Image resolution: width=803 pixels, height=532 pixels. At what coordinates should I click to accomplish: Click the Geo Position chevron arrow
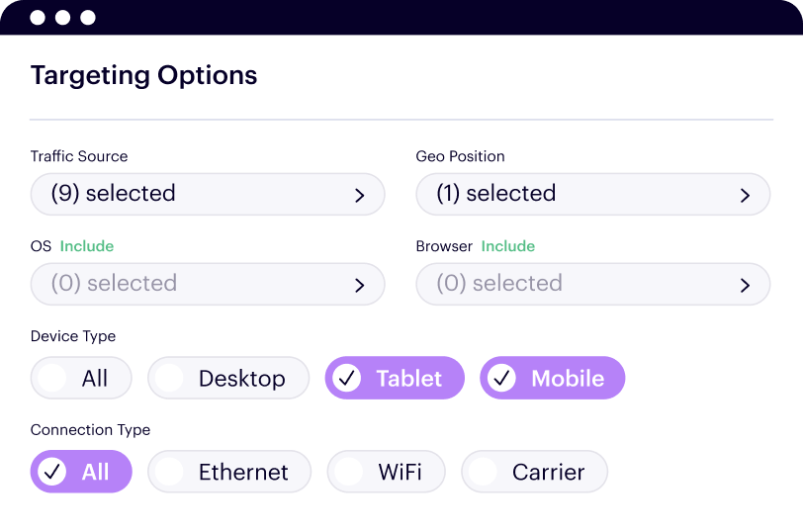[x=746, y=196]
